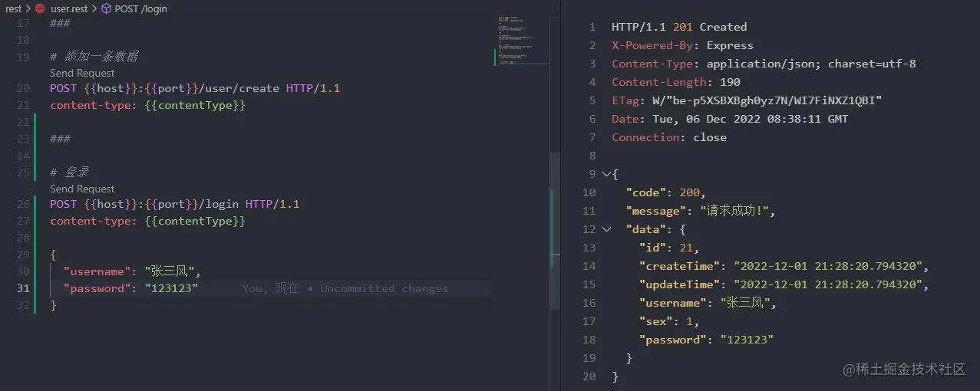Click the closing brace on request line 32

click(53, 305)
